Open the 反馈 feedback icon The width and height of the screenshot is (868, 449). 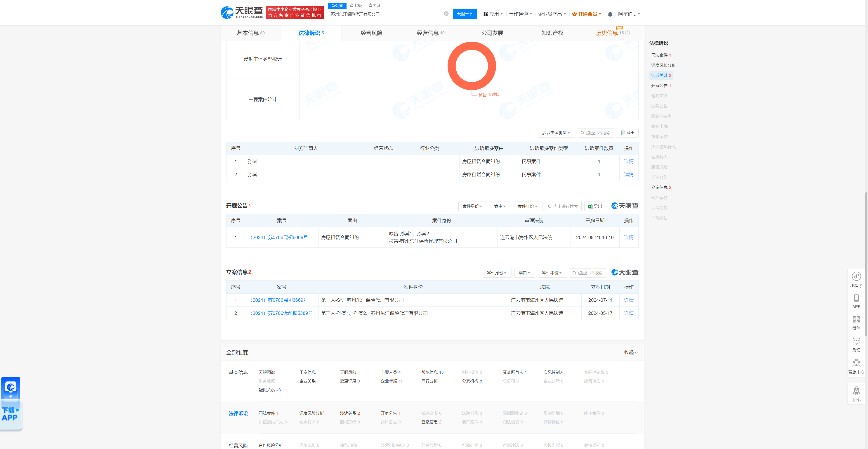pos(856,345)
